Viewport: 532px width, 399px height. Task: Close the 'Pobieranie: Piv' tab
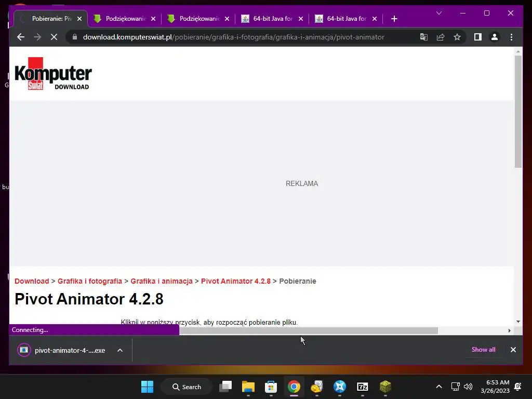click(79, 19)
